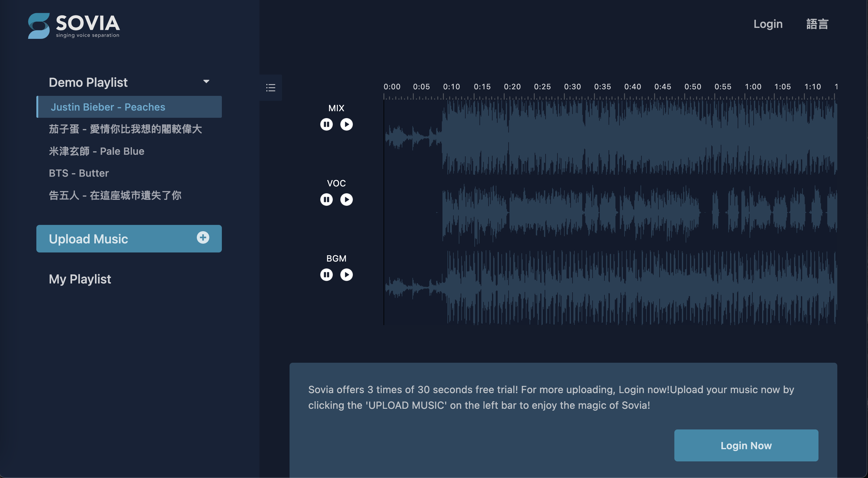The height and width of the screenshot is (478, 868).
Task: Click the Login Now button
Action: [746, 445]
